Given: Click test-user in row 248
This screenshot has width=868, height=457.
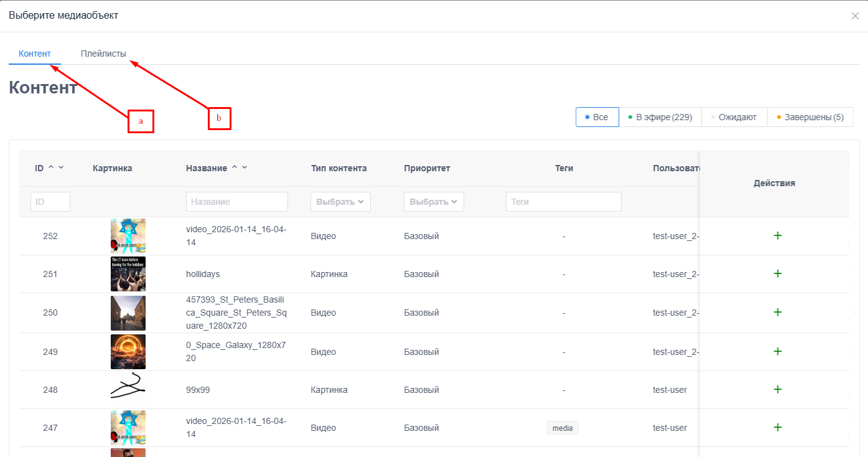Looking at the screenshot, I should (670, 390).
